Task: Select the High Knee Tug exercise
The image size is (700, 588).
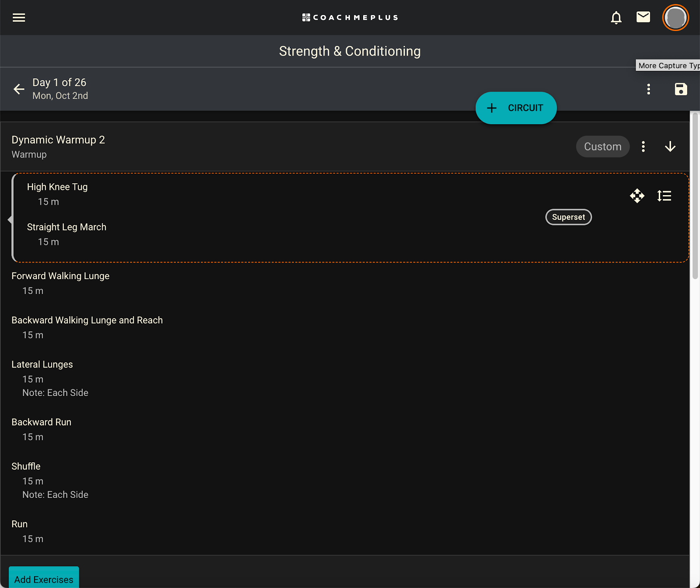Action: (57, 187)
